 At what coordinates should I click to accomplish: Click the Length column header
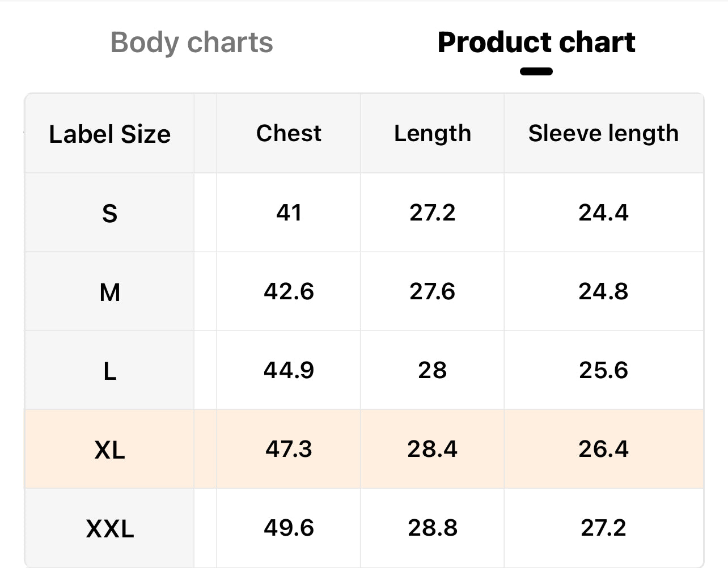click(432, 134)
